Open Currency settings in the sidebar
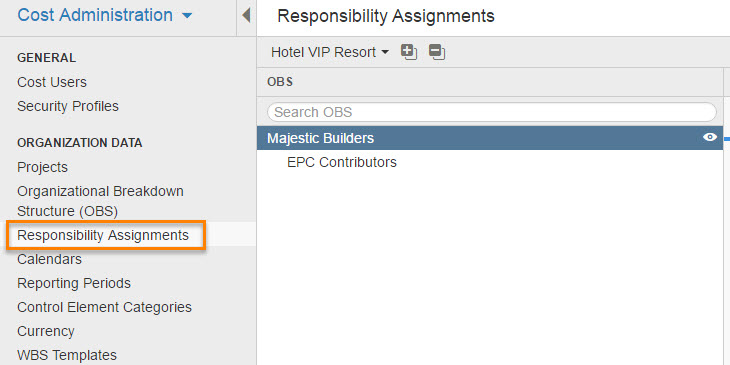The width and height of the screenshot is (730, 365). [x=46, y=332]
